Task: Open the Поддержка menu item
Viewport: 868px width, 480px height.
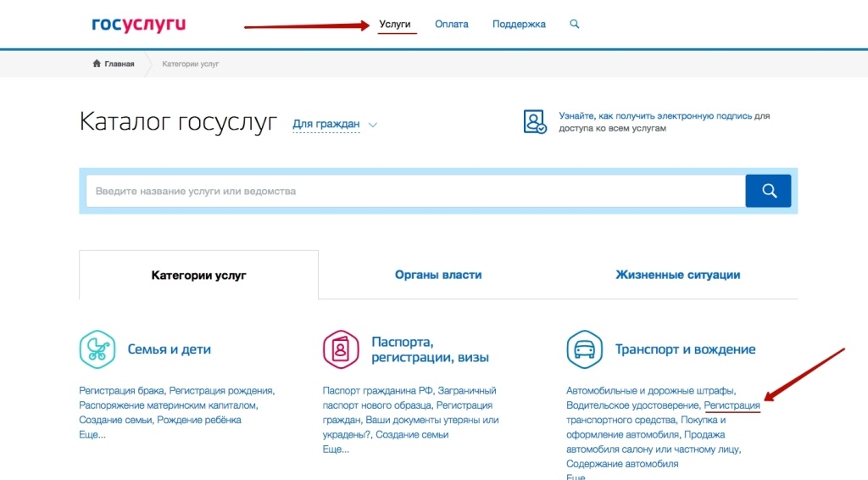Action: coord(520,25)
